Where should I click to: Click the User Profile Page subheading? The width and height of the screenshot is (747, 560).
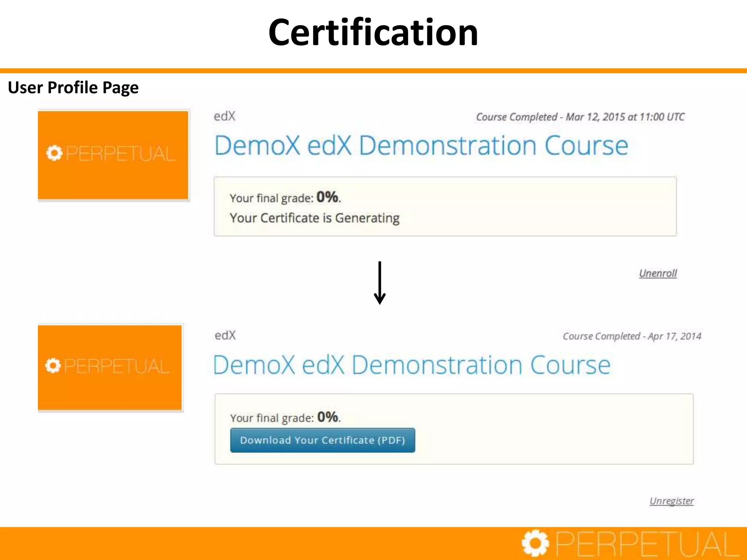point(73,87)
